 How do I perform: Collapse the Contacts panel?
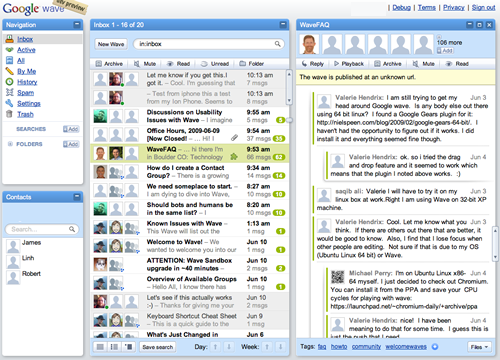point(77,197)
